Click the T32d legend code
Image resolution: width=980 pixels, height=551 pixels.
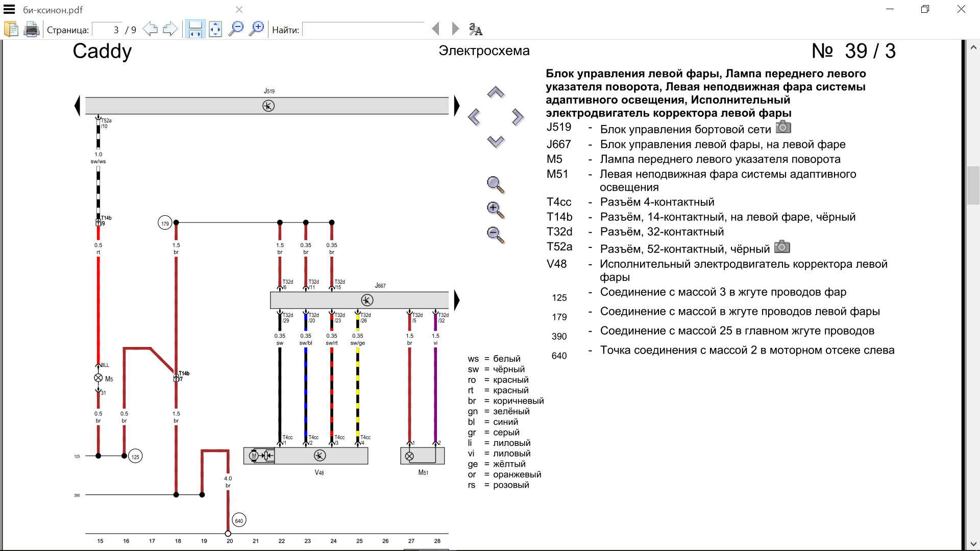coord(559,232)
